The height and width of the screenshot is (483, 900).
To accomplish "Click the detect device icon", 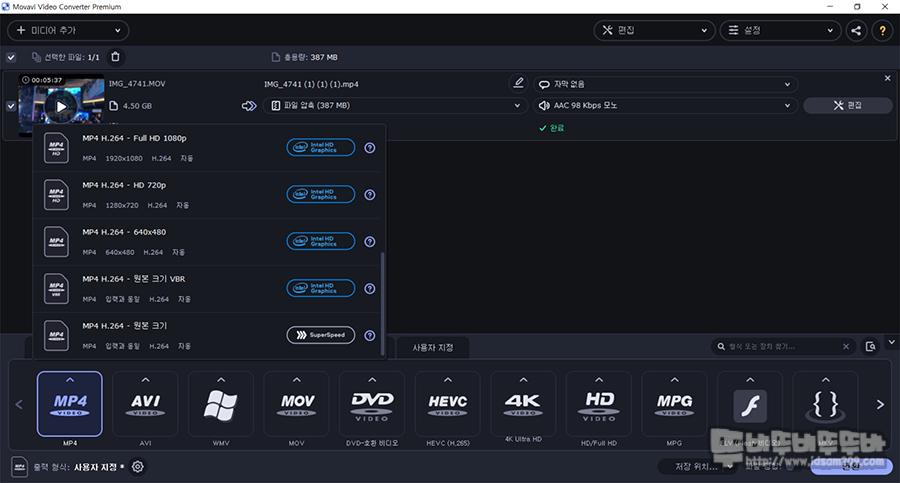I will [x=871, y=346].
